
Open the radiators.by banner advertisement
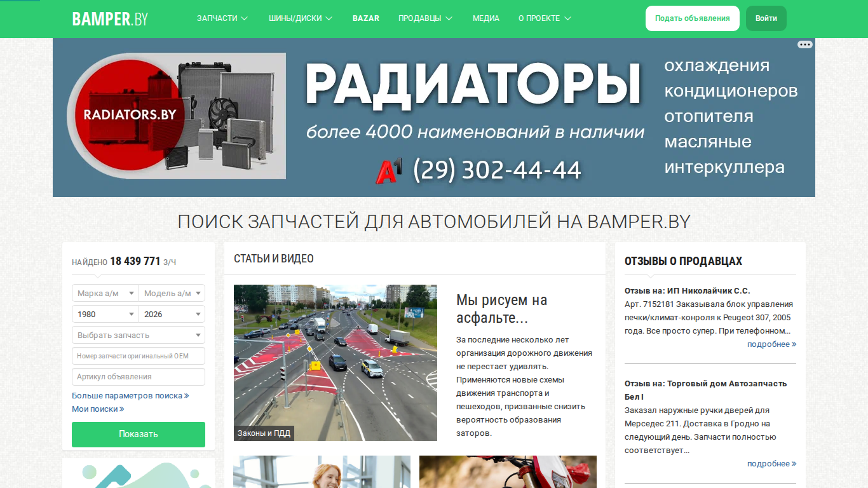click(x=434, y=118)
